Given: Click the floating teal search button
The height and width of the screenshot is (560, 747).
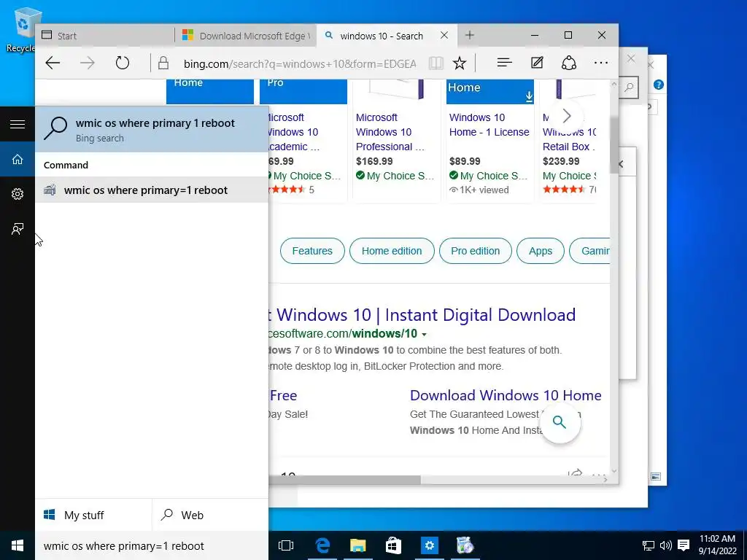Looking at the screenshot, I should coord(560,422).
